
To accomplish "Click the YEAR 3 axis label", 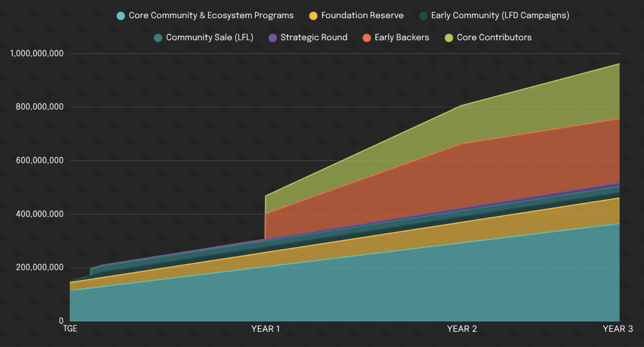I will tap(618, 329).
